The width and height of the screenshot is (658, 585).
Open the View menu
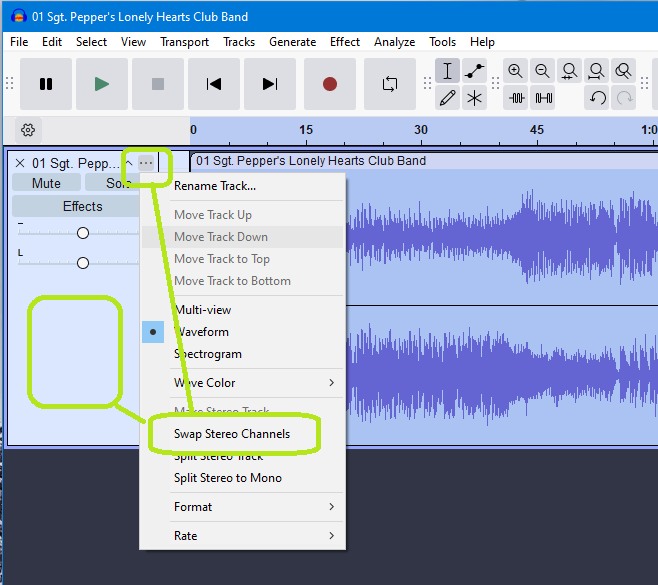point(133,42)
